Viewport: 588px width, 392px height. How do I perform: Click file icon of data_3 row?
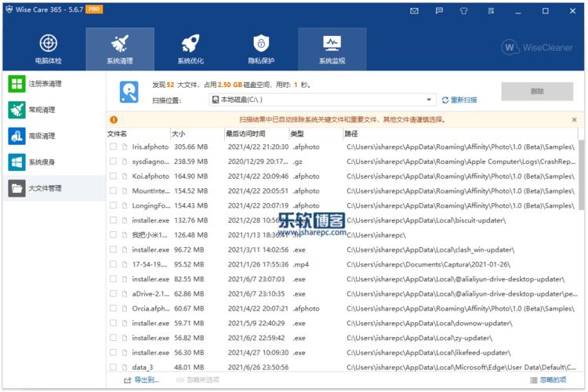[125, 367]
